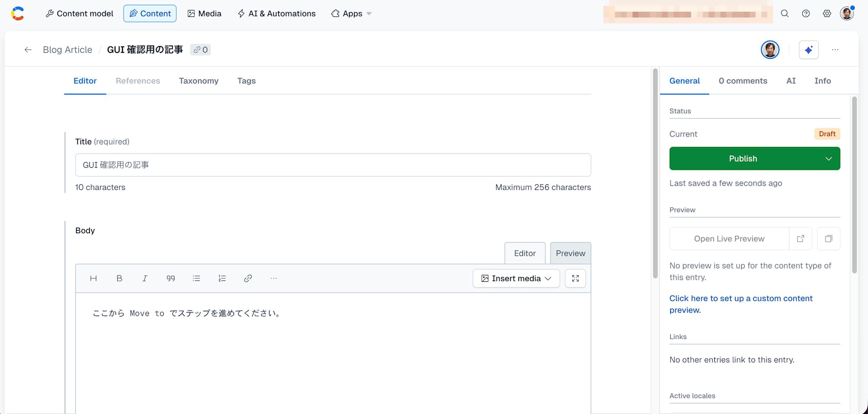
Task: Insert blockquote using quote icon
Action: tap(171, 278)
